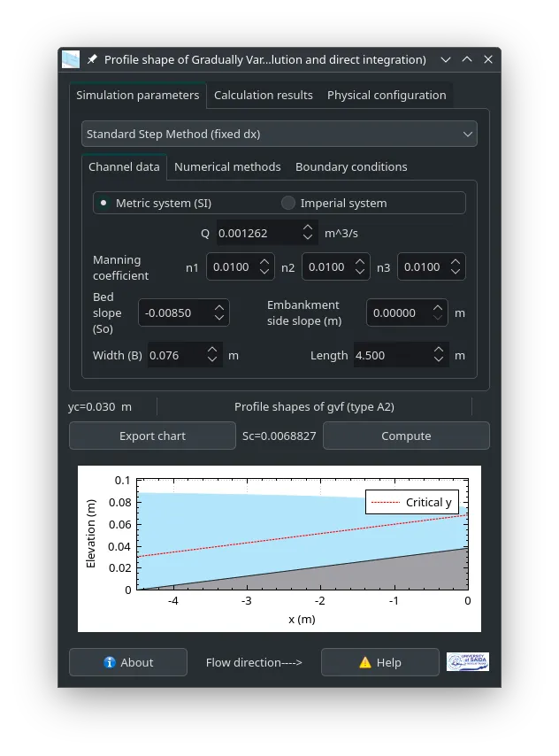Click the Flow direction----> label
Image resolution: width=559 pixels, height=756 pixels.
254,662
